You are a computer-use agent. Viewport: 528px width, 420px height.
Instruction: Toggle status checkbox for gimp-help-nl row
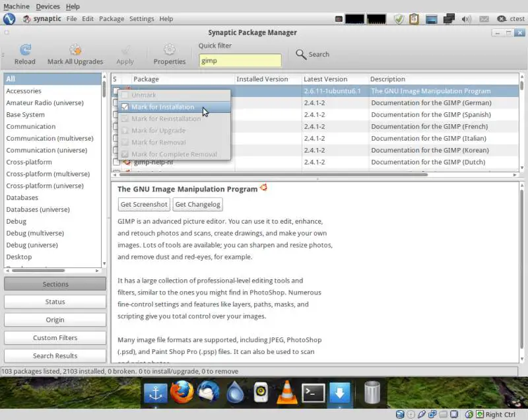pyautogui.click(x=116, y=162)
